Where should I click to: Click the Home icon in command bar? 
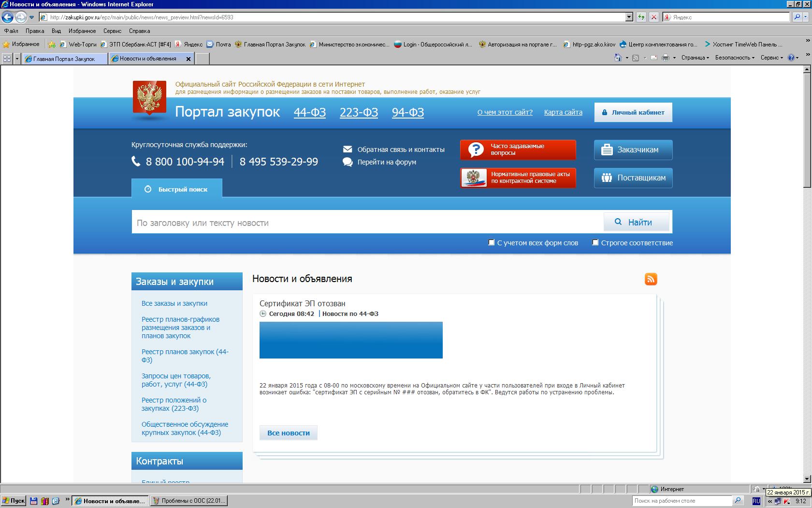(x=618, y=58)
